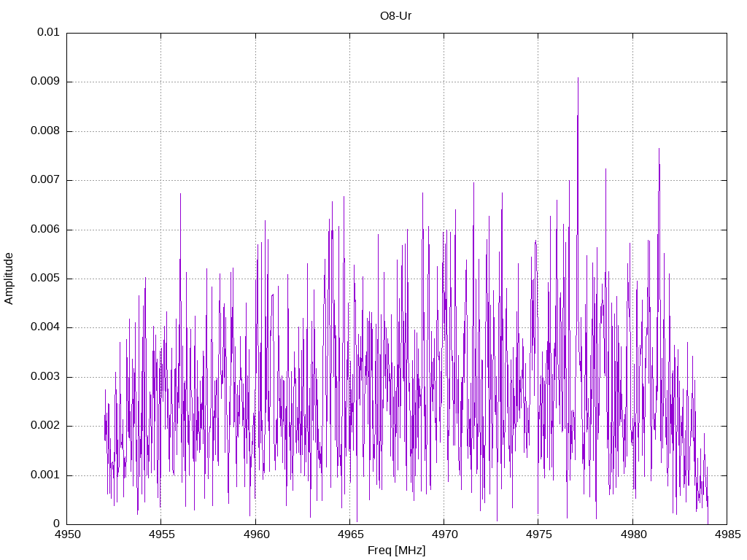
Task: Click x-axis tick label 4980
Action: coord(634,534)
